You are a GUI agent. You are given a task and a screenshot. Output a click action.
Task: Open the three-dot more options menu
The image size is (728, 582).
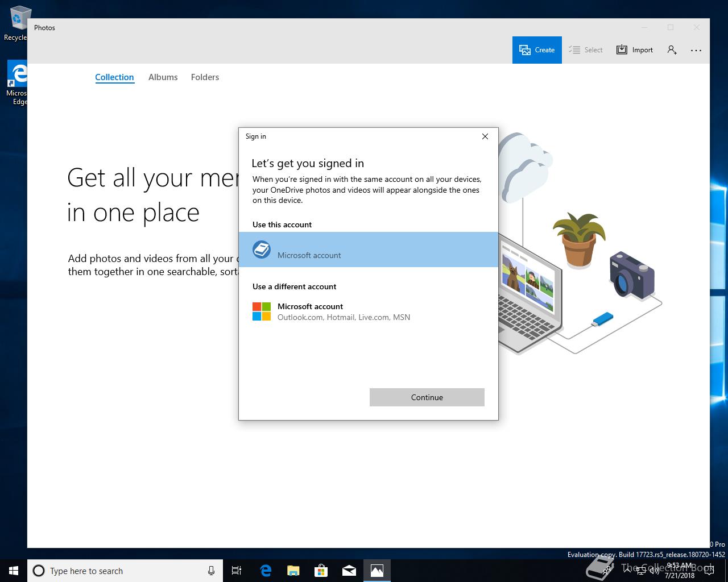coord(696,50)
